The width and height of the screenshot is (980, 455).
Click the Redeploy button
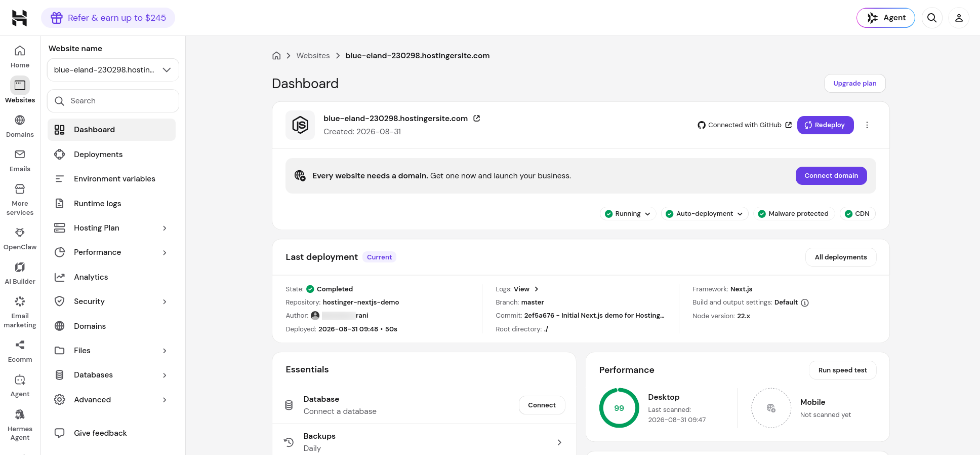[x=825, y=125]
